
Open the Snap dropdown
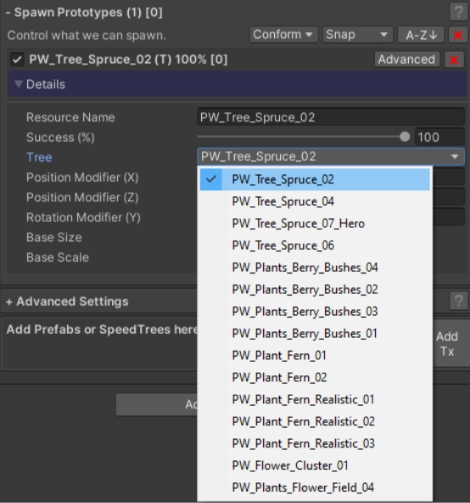(358, 35)
